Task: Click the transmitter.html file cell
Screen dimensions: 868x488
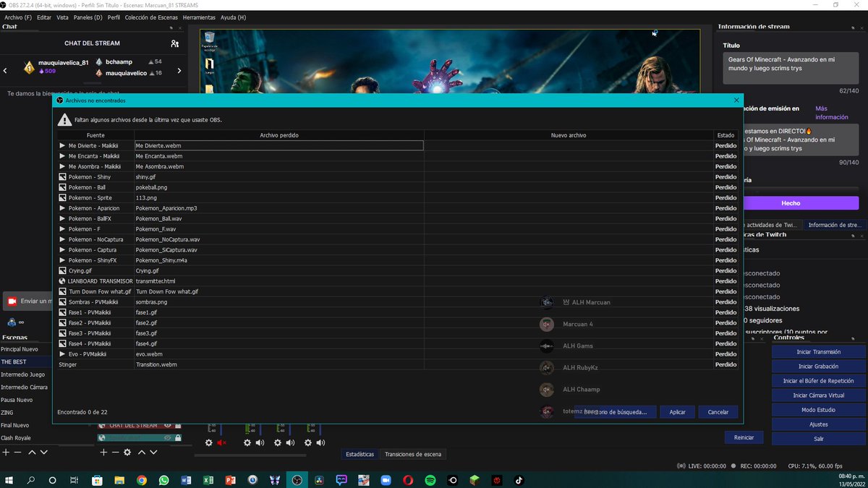Action: tap(279, 281)
